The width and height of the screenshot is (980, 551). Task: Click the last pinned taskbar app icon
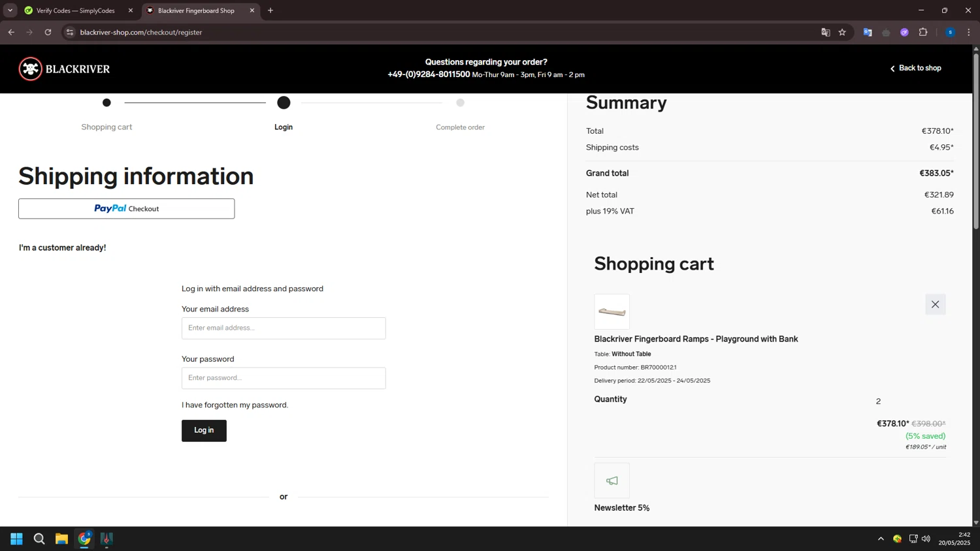(106, 539)
